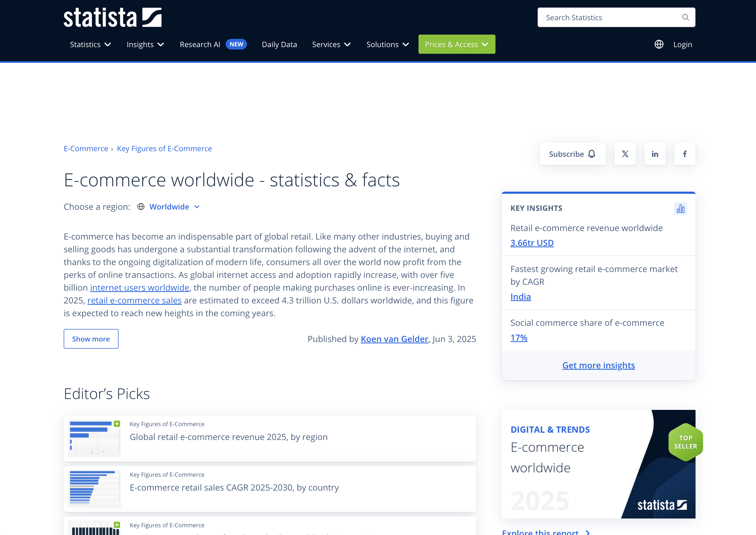Share page on LinkedIn
Screen dimensions: 756x535
655,154
